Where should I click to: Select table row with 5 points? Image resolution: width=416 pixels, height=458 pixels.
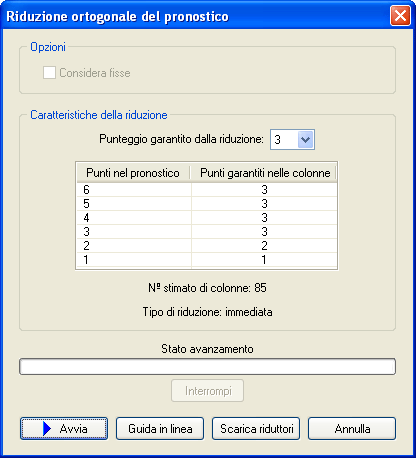[207, 204]
